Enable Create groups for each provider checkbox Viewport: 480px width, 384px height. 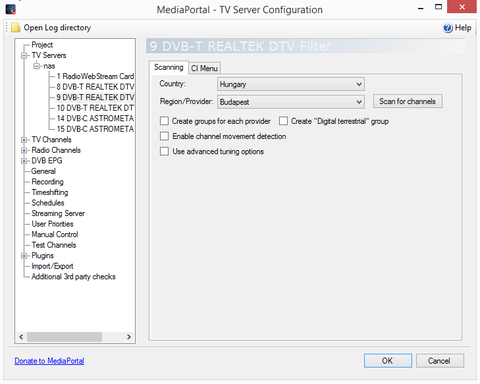164,121
